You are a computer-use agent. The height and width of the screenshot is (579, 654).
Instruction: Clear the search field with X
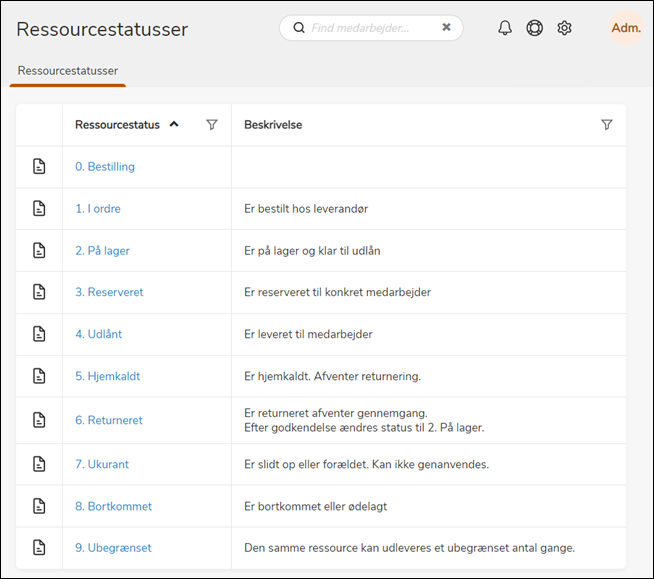(x=446, y=28)
